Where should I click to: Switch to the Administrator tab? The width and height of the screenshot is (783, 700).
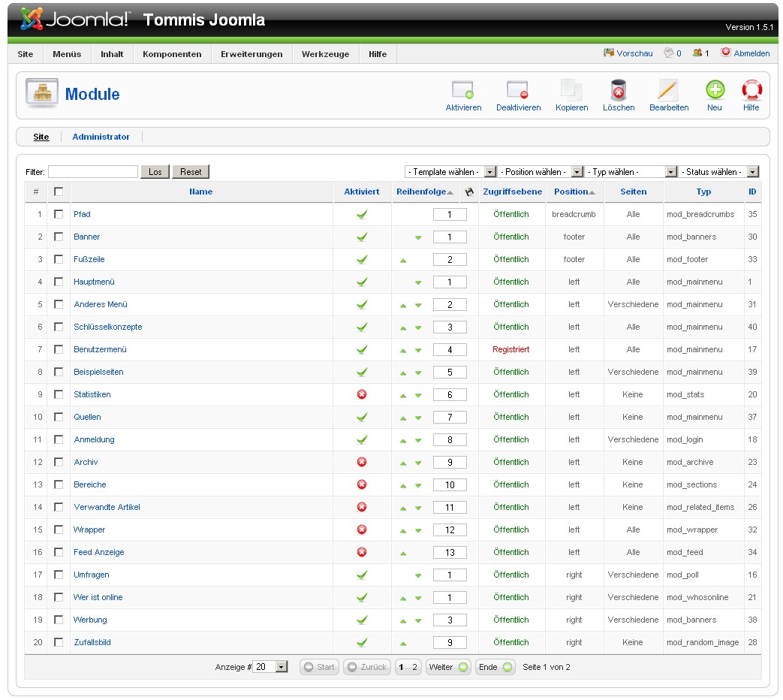pyautogui.click(x=101, y=137)
